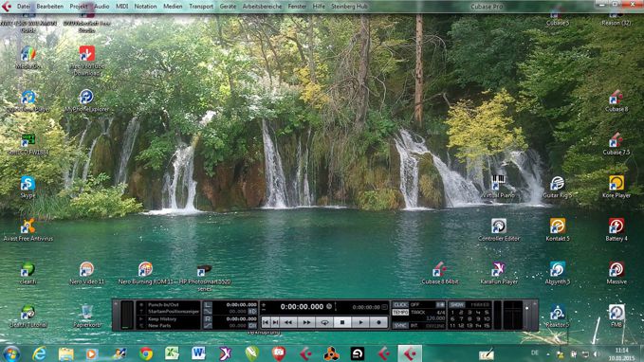Image resolution: width=644 pixels, height=362 pixels.
Task: Click Cubase logo in menu bar
Action: tap(7, 7)
